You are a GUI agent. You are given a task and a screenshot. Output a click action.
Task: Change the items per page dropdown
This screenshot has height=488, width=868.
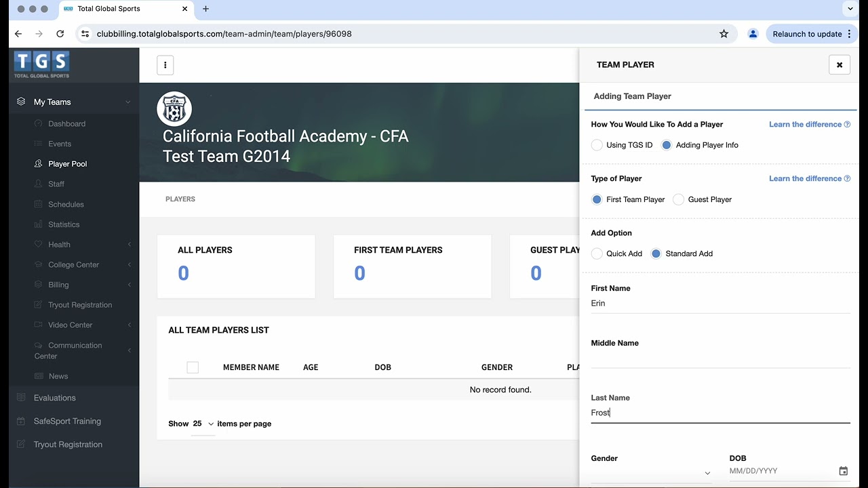click(203, 424)
